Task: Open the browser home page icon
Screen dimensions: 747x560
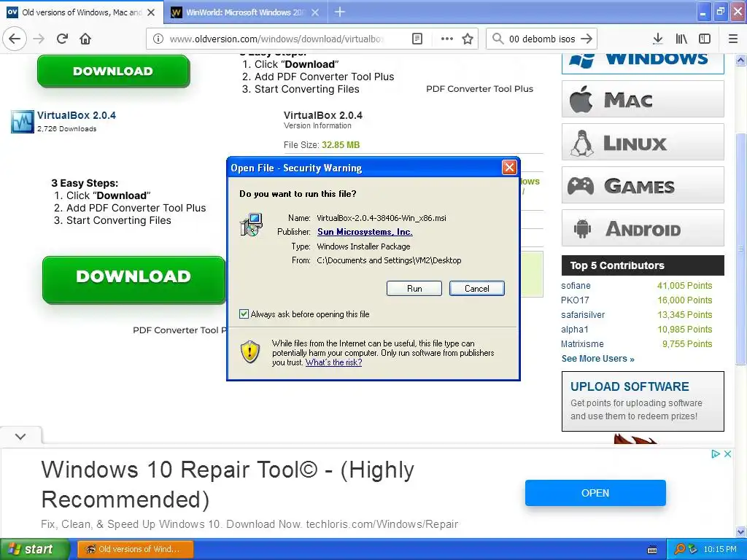Action: pyautogui.click(x=85, y=39)
